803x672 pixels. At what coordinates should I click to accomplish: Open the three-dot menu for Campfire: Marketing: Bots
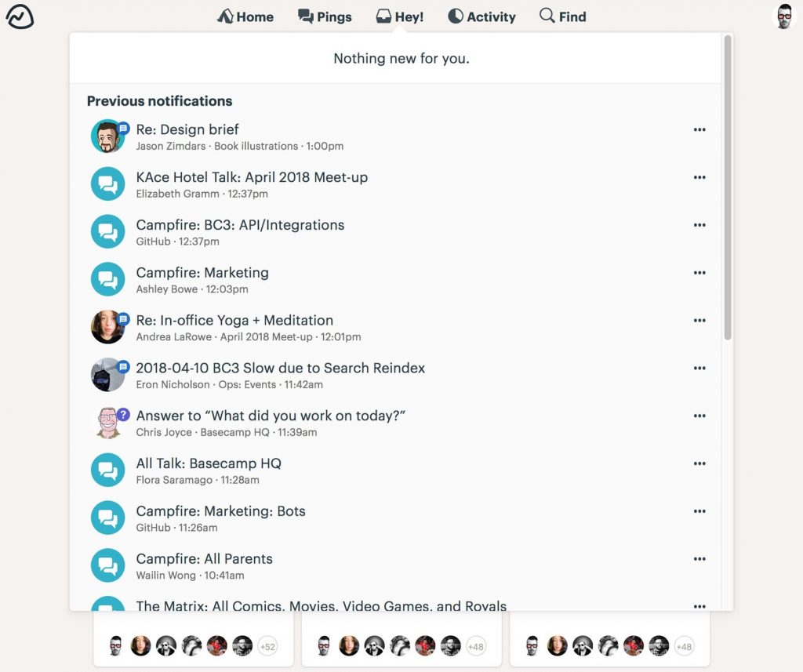[x=699, y=511]
